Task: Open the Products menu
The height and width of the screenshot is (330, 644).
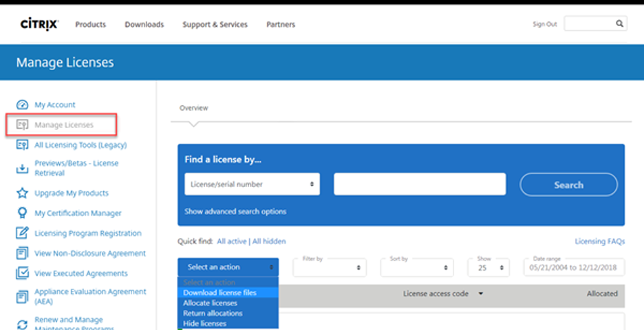Action: (x=90, y=24)
